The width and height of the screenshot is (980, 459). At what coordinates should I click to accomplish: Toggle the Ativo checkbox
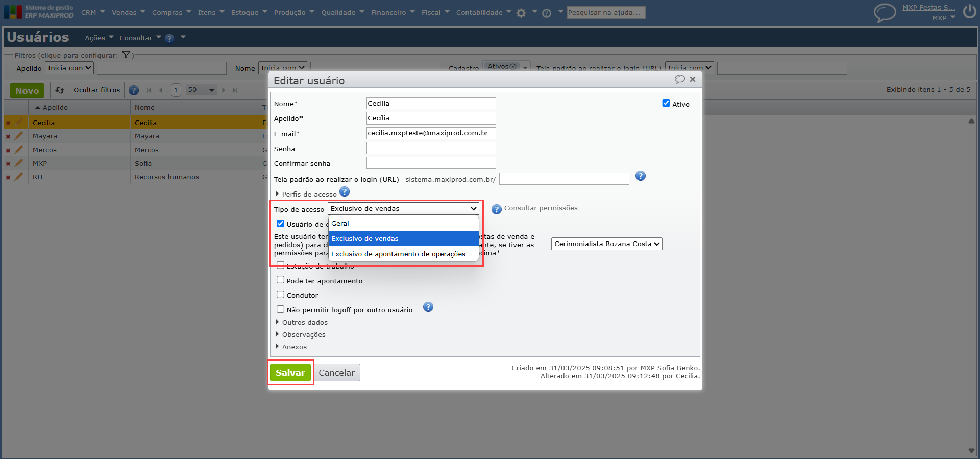[x=666, y=103]
